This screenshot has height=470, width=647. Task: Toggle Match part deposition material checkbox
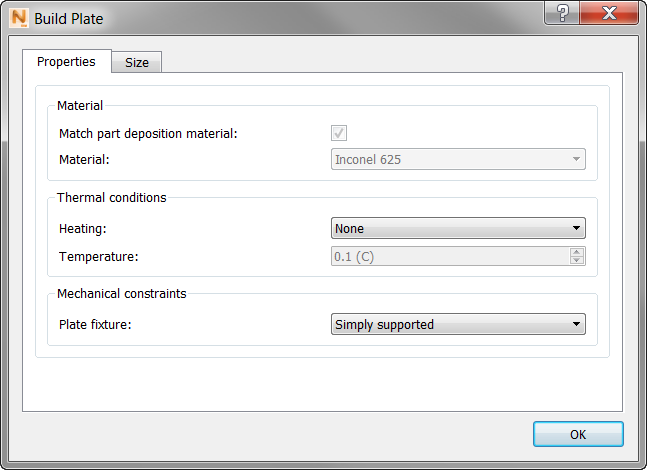339,133
